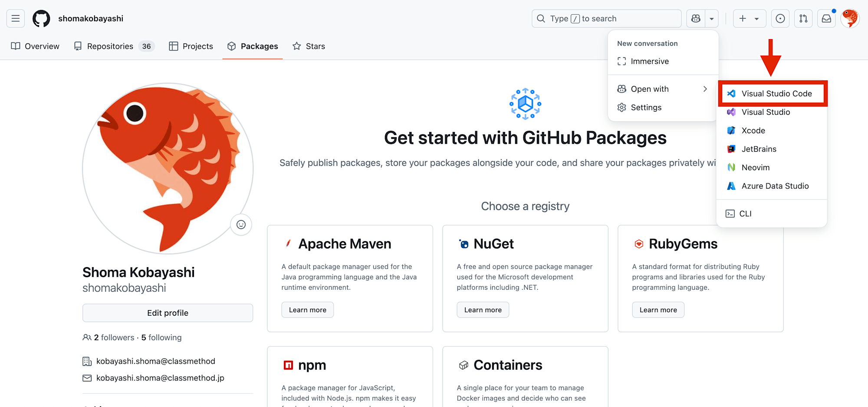This screenshot has height=407, width=868.
Task: Open the 5 following link
Action: (161, 338)
